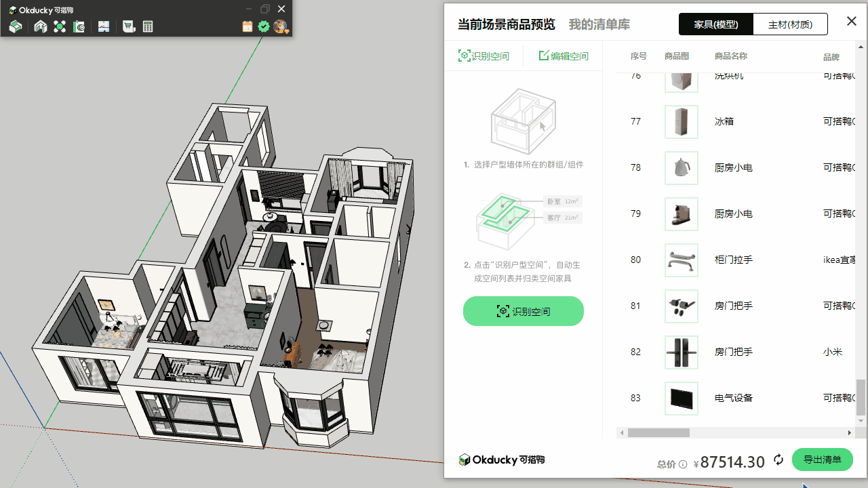The width and height of the screenshot is (868, 488).
Task: Open the camera render tool
Action: [79, 26]
